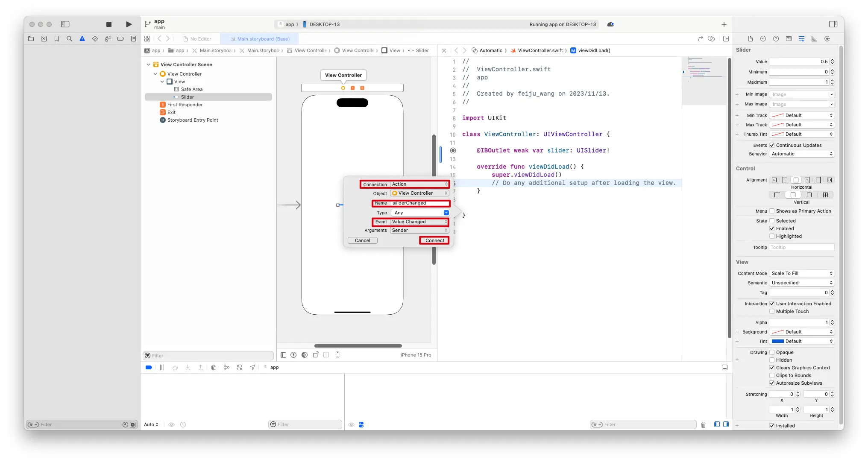The height and width of the screenshot is (462, 868).
Task: Open the Find navigator magnifier icon
Action: tap(69, 39)
